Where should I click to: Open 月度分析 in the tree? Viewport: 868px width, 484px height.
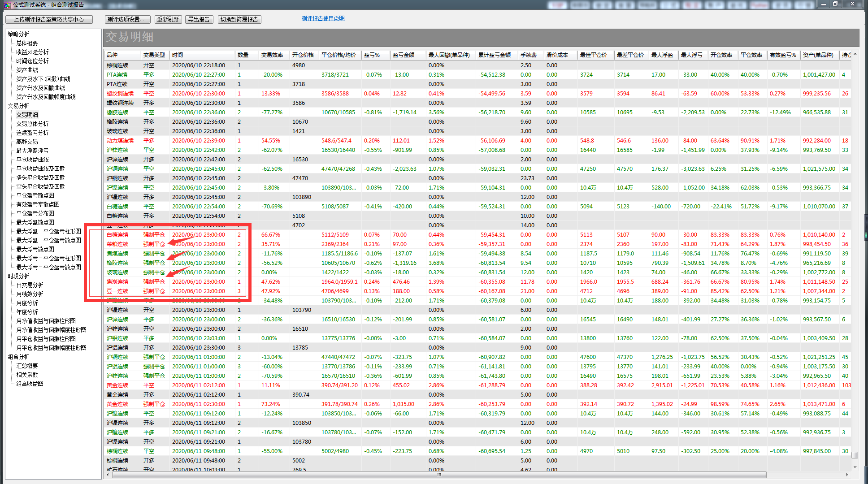(x=27, y=303)
